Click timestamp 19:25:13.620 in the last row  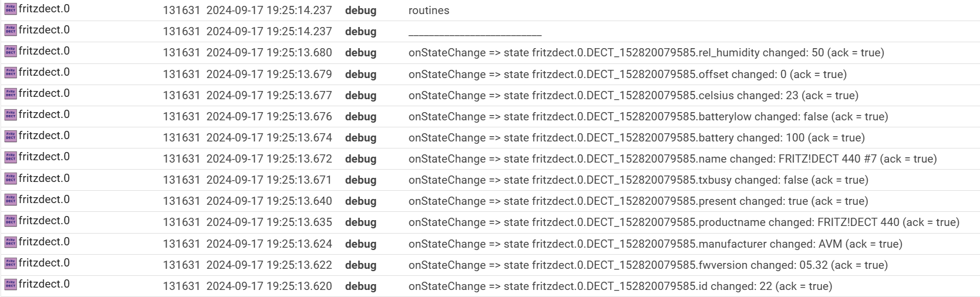coord(269,286)
